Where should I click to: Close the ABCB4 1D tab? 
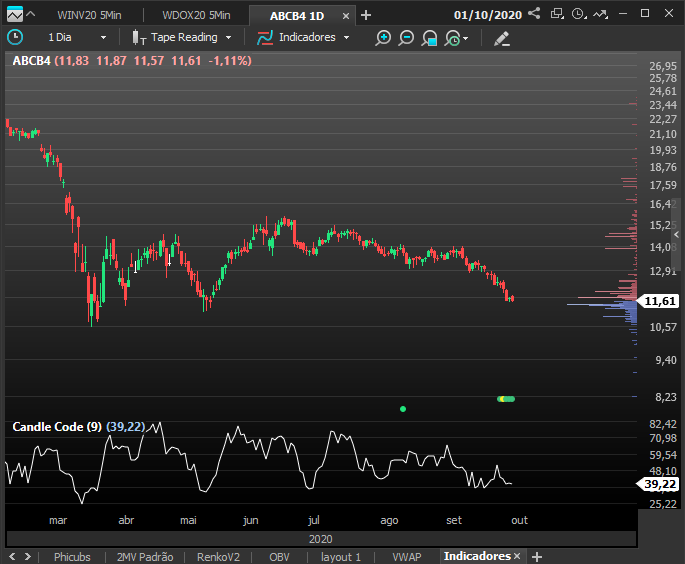pos(346,16)
